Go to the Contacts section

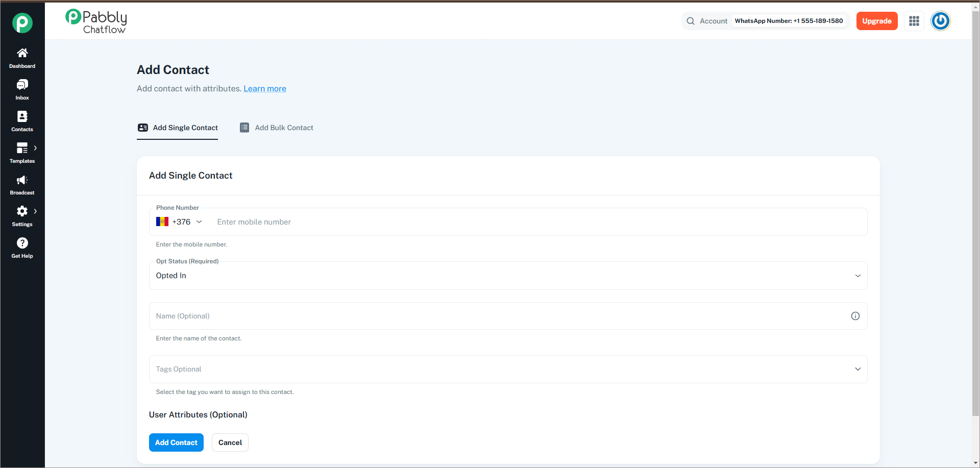click(22, 121)
